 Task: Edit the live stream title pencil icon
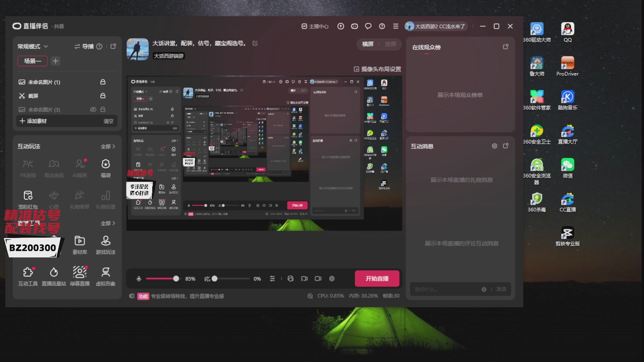(x=255, y=43)
